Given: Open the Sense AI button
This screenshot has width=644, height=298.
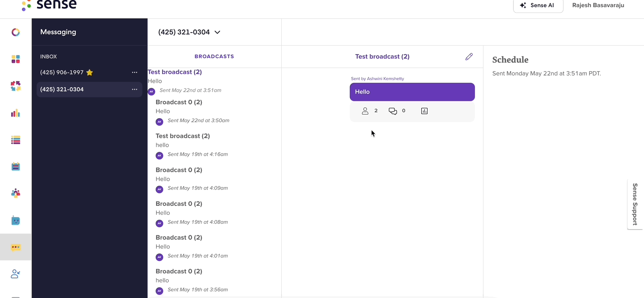Looking at the screenshot, I should 538,5.
